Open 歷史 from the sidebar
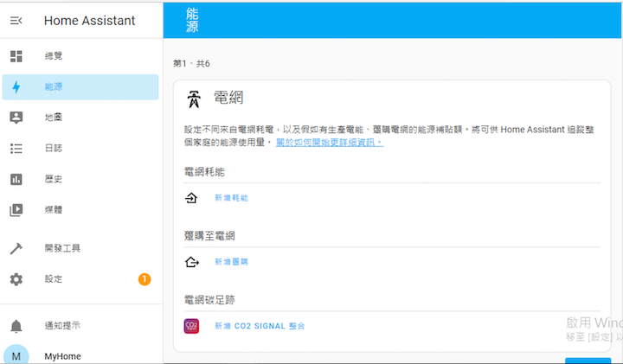Viewport: 623px width, 364px height. (x=80, y=180)
